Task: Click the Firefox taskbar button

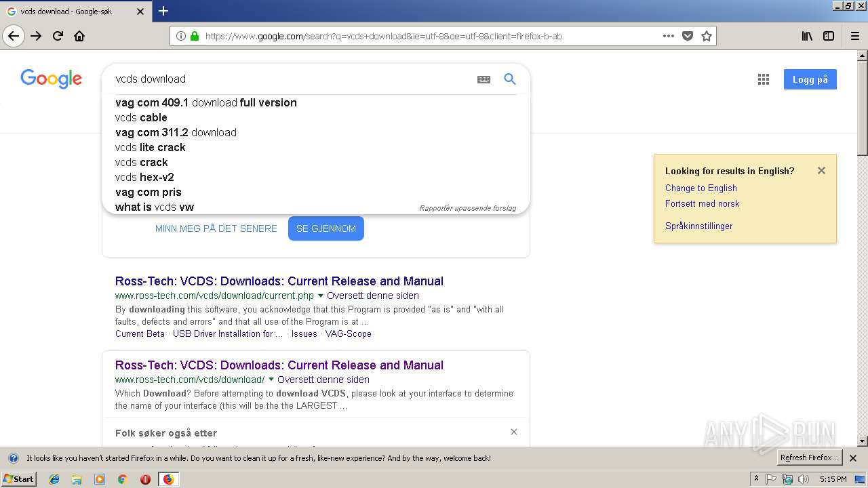Action: coord(168,479)
